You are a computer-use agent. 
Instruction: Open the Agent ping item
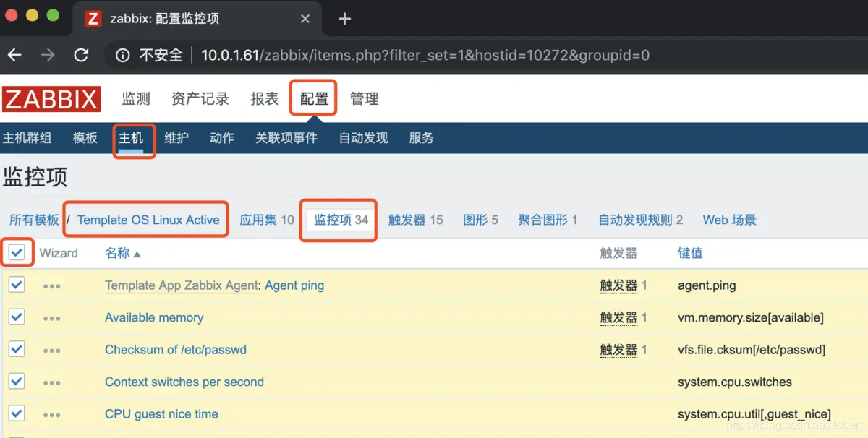(x=294, y=285)
